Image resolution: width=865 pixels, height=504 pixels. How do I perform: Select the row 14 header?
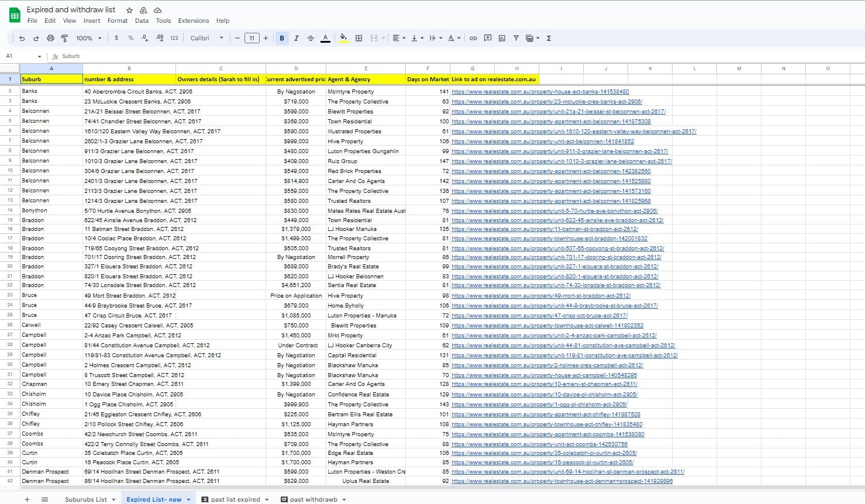(10, 210)
